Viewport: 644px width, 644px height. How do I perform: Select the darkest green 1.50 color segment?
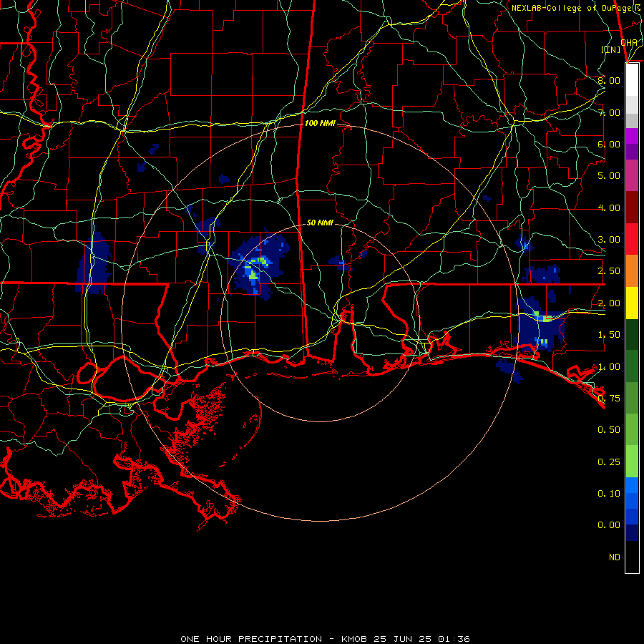tap(632, 334)
